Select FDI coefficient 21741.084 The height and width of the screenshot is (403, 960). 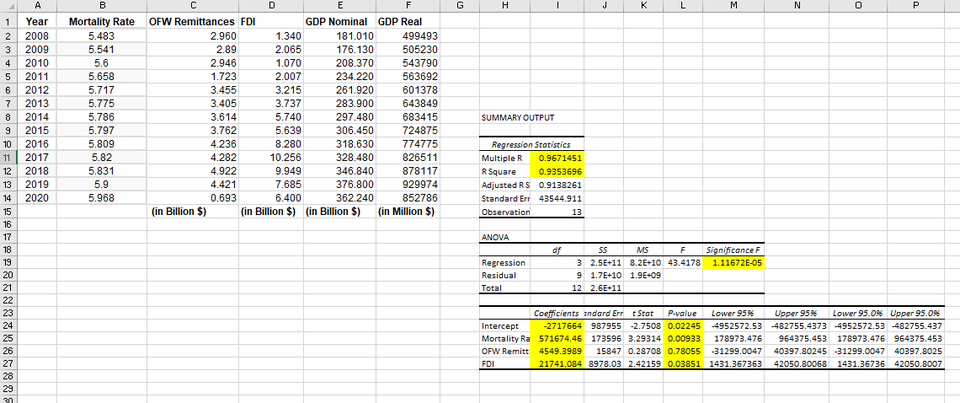[x=557, y=364]
